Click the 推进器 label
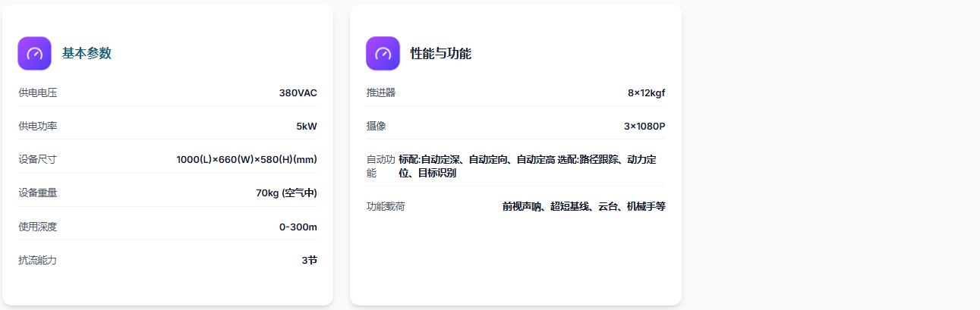Screen dimensions: 980x310 pyautogui.click(x=381, y=92)
